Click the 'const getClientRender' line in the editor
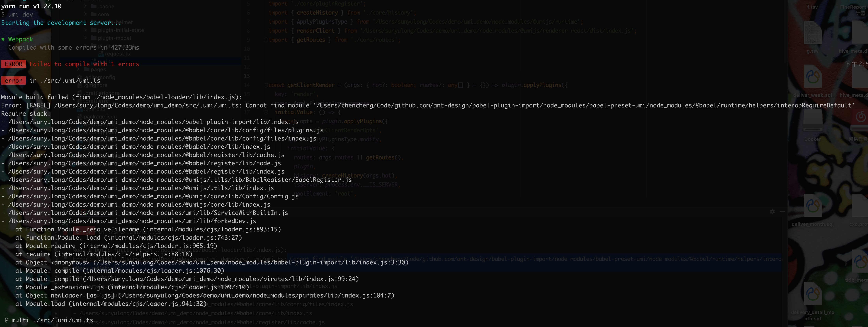 (x=418, y=85)
